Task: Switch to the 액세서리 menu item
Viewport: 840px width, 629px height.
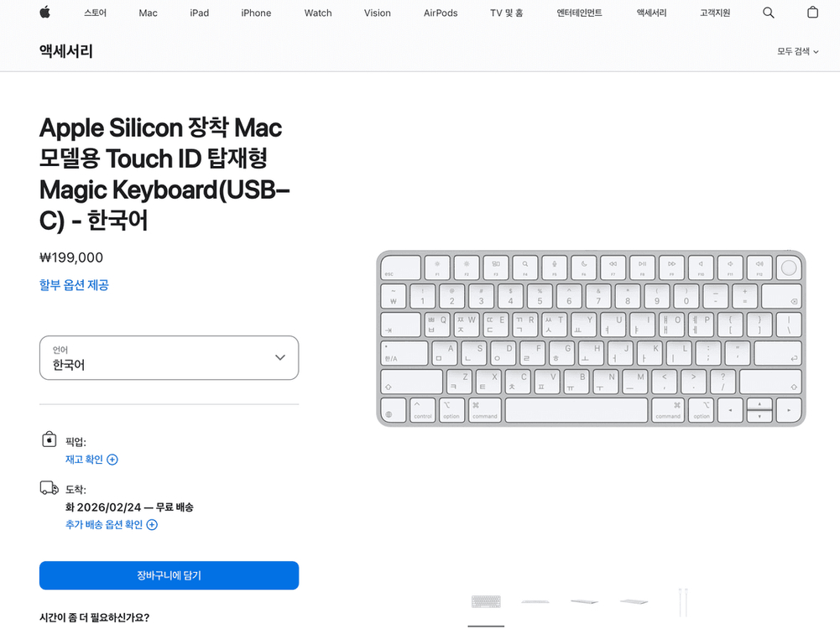Action: pos(650,13)
